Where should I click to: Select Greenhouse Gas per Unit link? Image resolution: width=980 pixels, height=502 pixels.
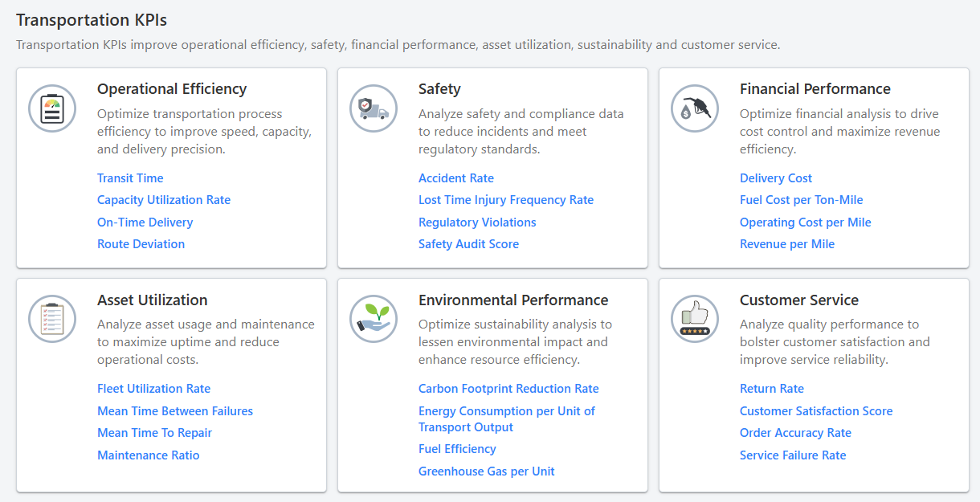point(486,471)
